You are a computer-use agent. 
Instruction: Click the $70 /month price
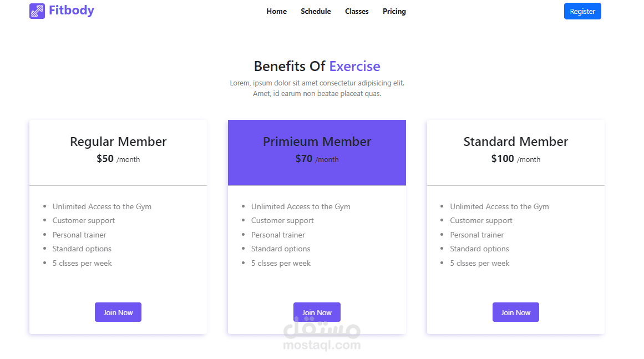click(317, 159)
